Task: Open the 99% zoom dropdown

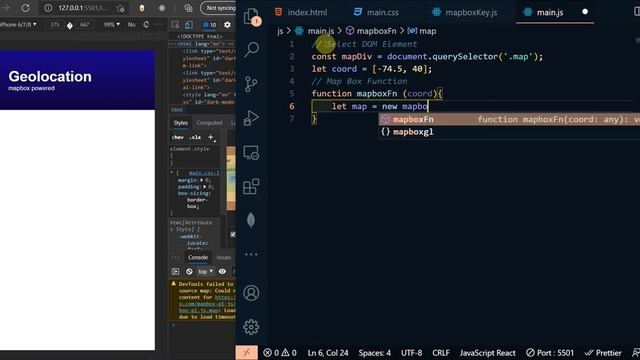Action: [x=111, y=24]
